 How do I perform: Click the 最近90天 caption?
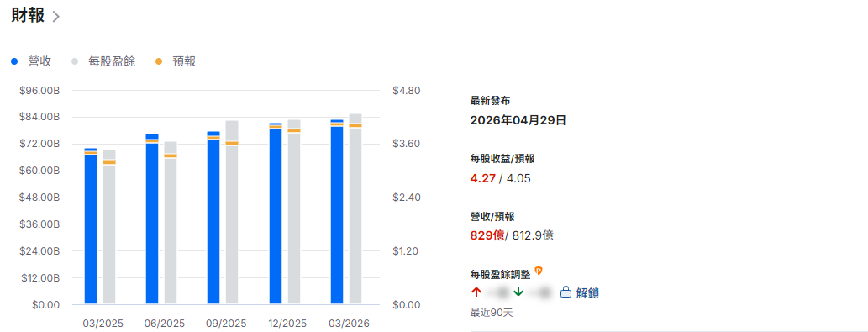(x=492, y=313)
